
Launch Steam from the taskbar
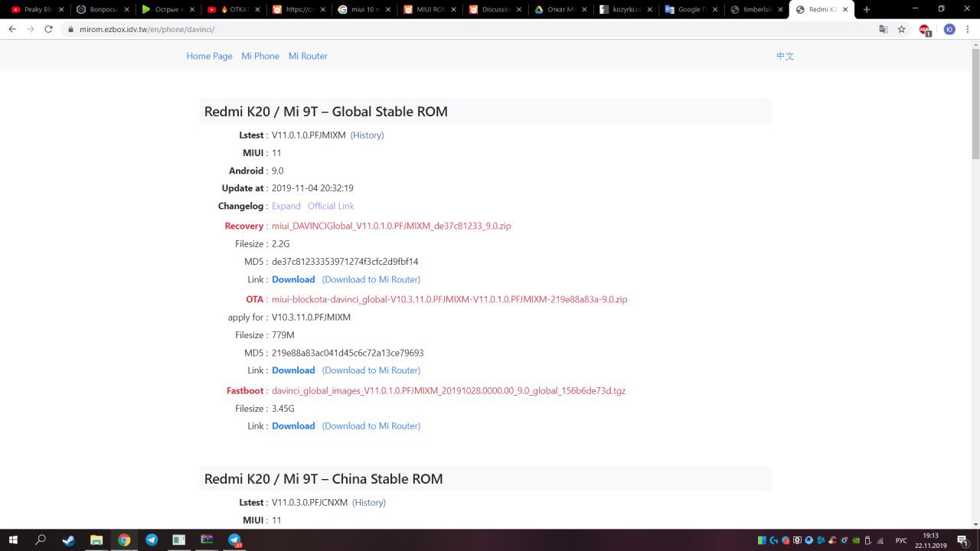tap(69, 540)
